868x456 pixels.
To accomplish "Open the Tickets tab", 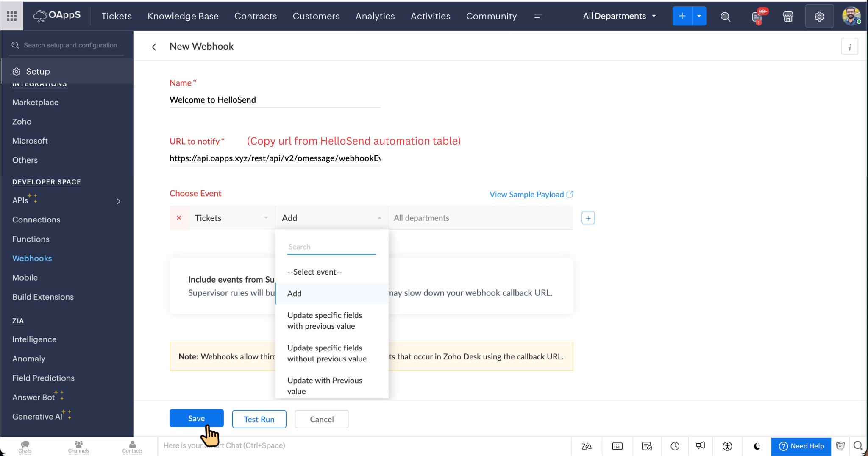I will click(x=117, y=16).
